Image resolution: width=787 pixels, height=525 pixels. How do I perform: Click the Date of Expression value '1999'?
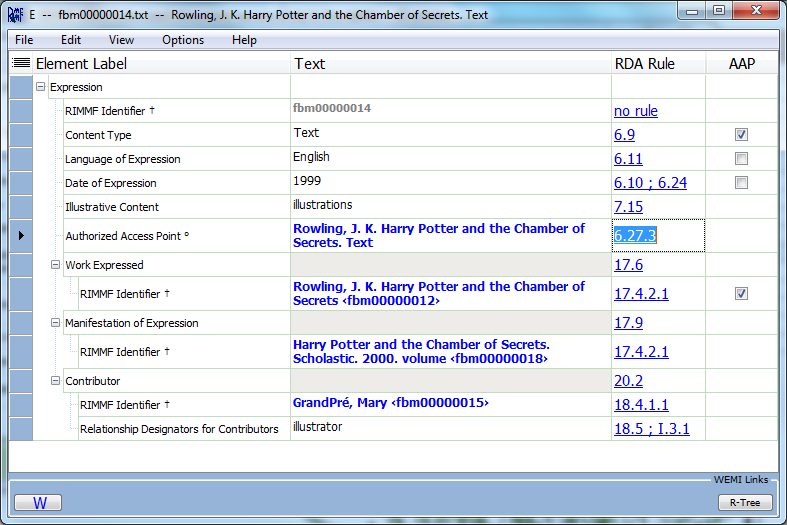coord(307,181)
